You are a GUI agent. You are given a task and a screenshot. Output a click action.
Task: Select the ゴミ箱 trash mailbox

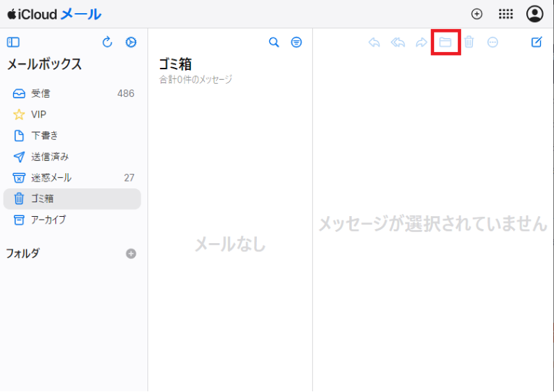[72, 199]
